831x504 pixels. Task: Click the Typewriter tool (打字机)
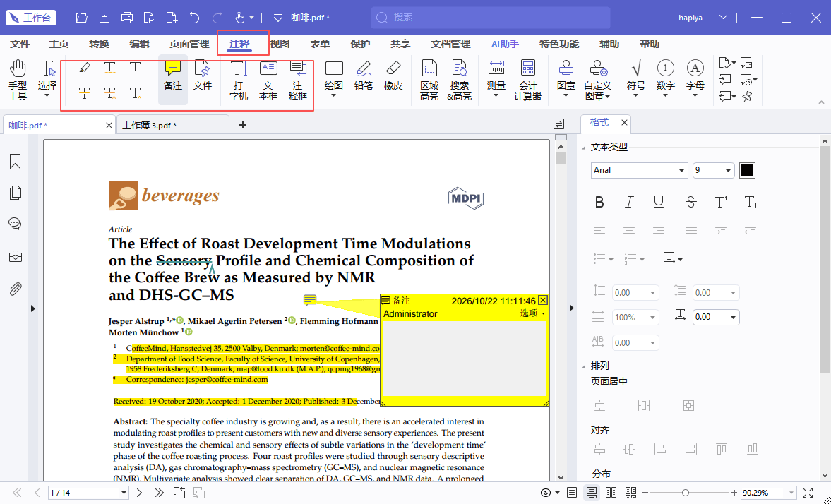click(x=239, y=80)
